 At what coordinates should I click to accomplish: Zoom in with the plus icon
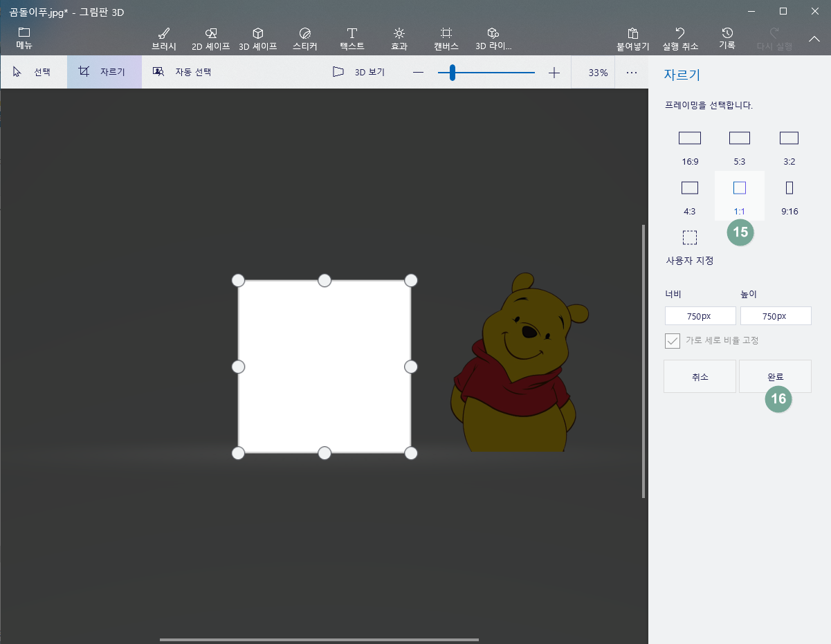[x=554, y=73]
